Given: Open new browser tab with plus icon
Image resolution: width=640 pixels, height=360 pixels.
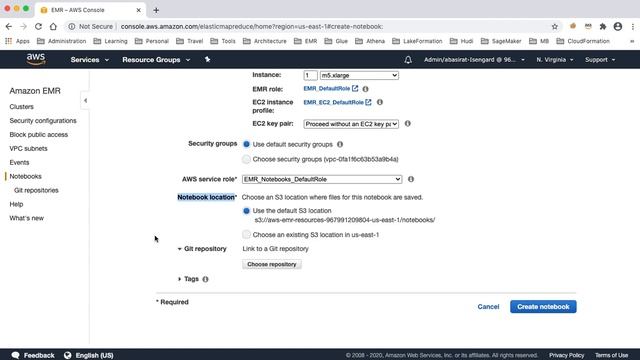Looking at the screenshot, I should [156, 10].
